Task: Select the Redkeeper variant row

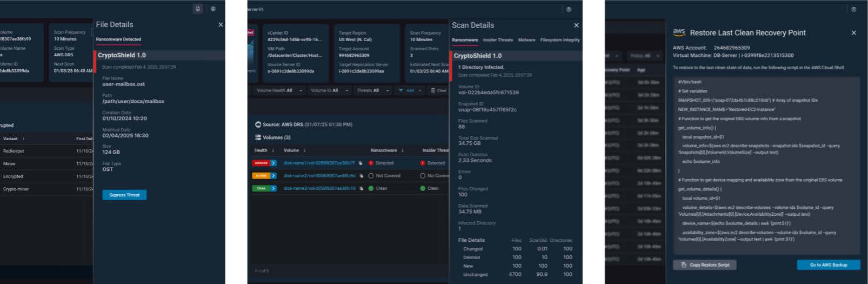Action: [46, 151]
